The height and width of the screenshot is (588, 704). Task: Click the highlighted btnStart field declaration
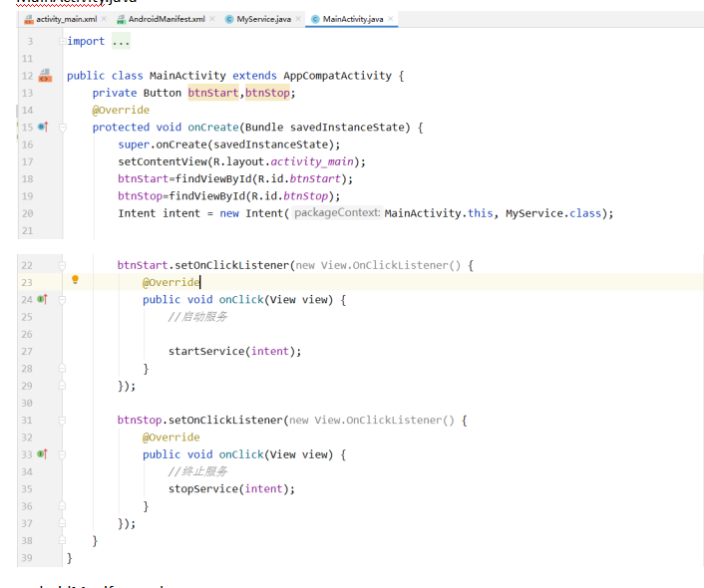(x=213, y=93)
